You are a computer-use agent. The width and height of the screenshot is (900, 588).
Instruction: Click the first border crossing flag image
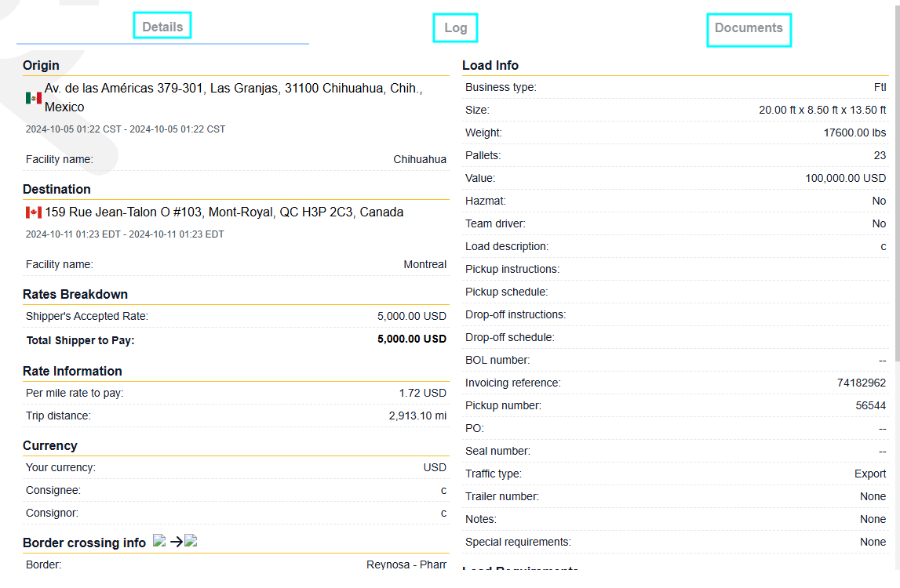point(159,540)
